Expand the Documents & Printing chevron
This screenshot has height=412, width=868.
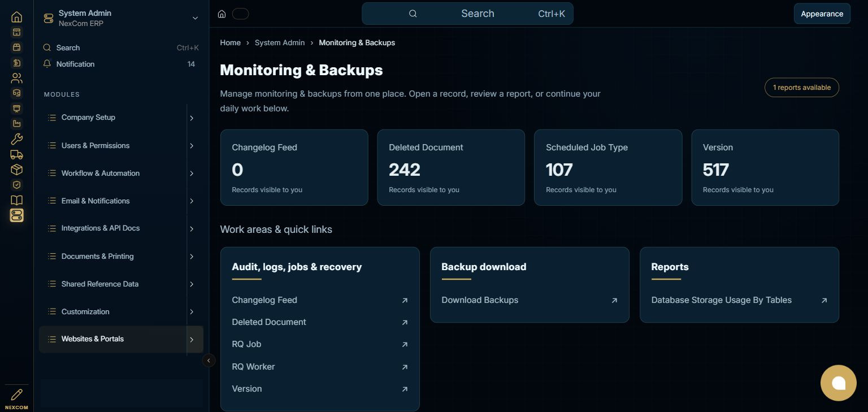pos(192,257)
